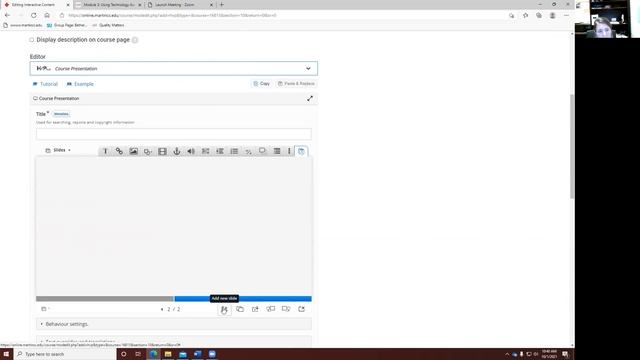Open browser settings and more menu

coord(566,16)
